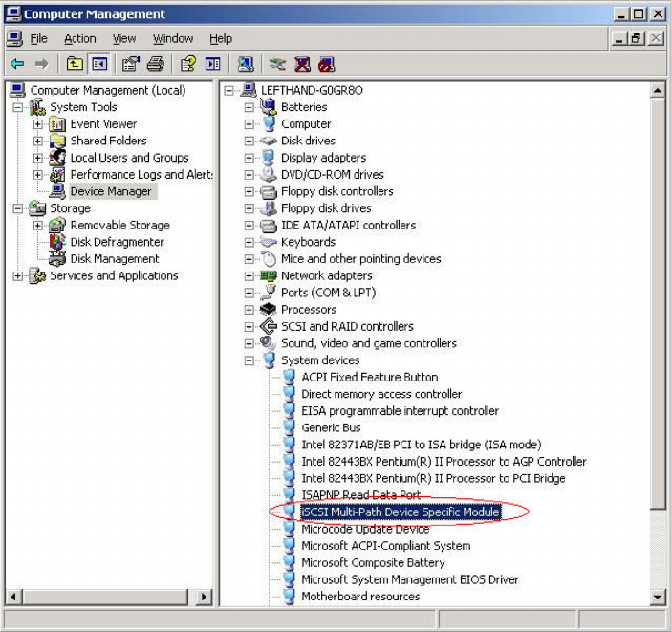
Task: Click the Print toolbar icon
Action: click(x=154, y=64)
